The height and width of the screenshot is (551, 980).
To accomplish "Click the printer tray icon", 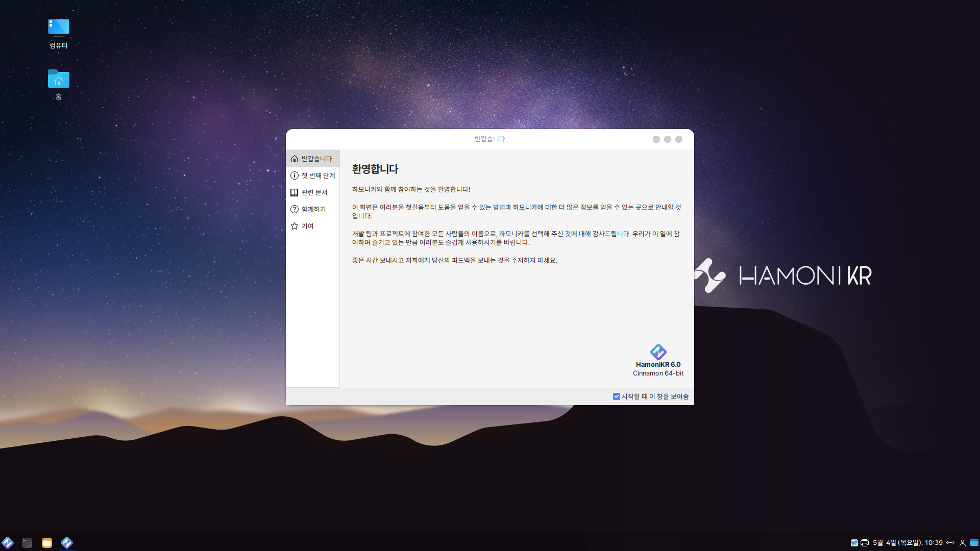I will [x=865, y=543].
